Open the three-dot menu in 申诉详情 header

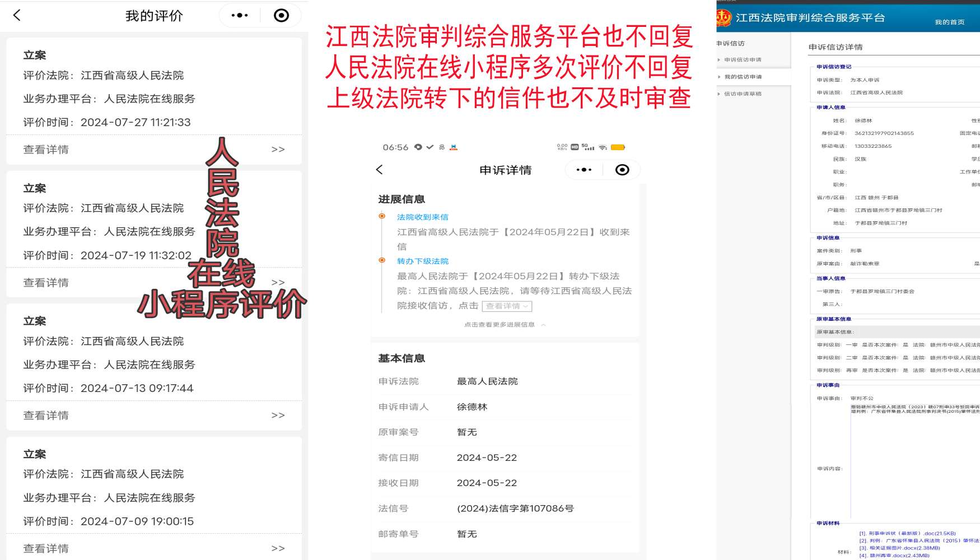pyautogui.click(x=584, y=170)
